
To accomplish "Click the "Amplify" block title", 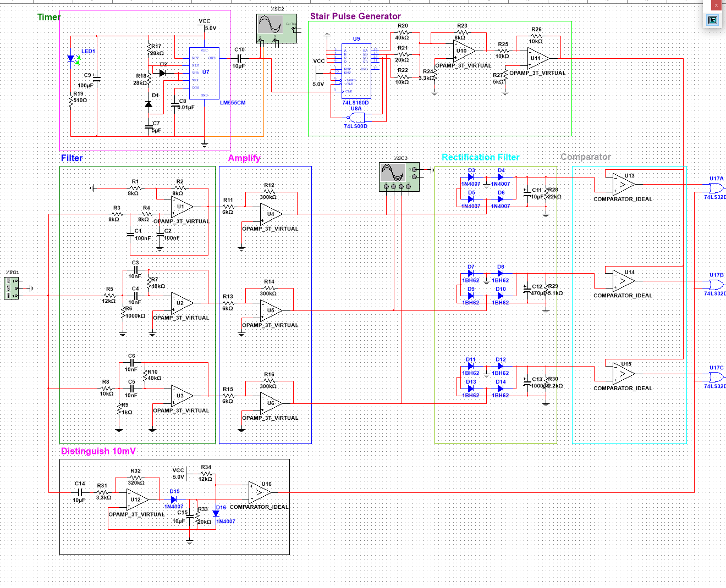I will click(x=244, y=158).
